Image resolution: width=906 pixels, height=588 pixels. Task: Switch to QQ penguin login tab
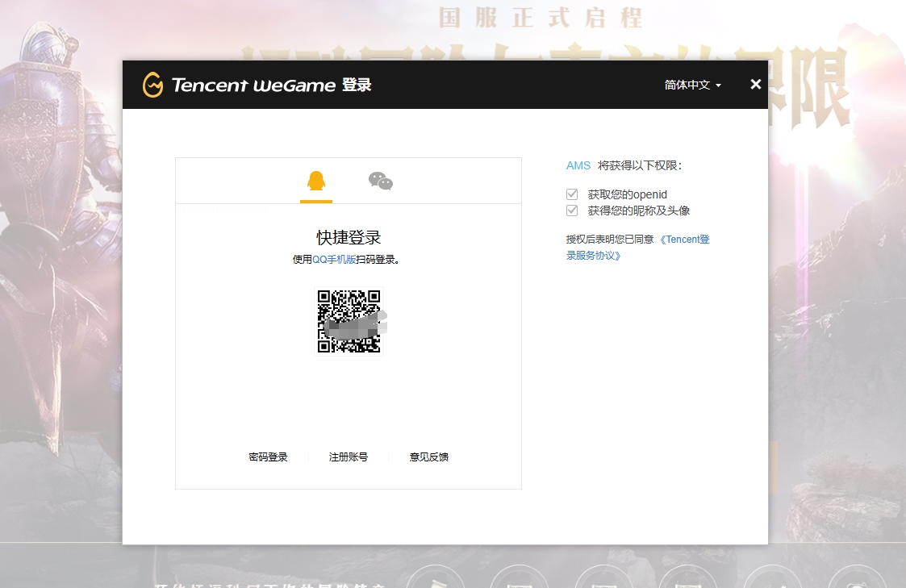316,181
